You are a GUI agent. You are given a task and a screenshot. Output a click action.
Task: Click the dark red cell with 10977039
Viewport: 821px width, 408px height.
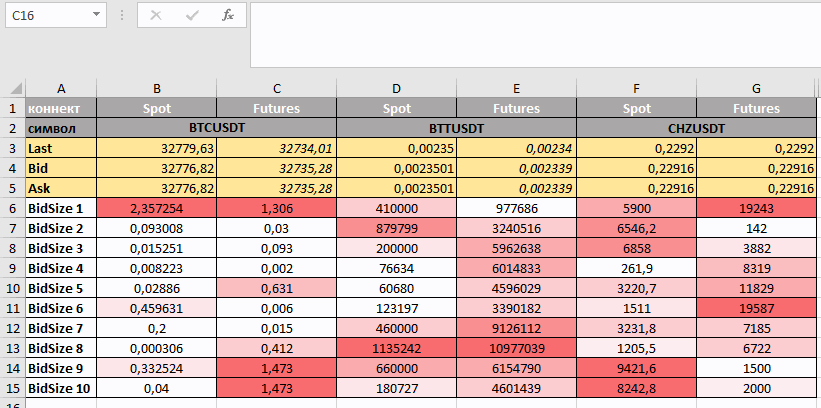tap(516, 348)
